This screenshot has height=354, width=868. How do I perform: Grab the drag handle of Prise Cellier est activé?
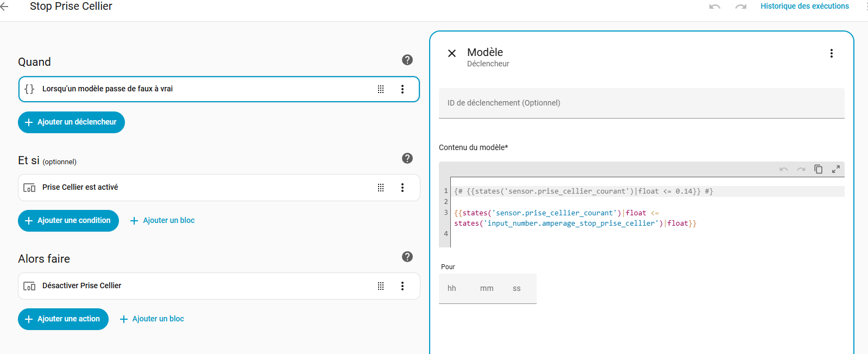click(381, 188)
